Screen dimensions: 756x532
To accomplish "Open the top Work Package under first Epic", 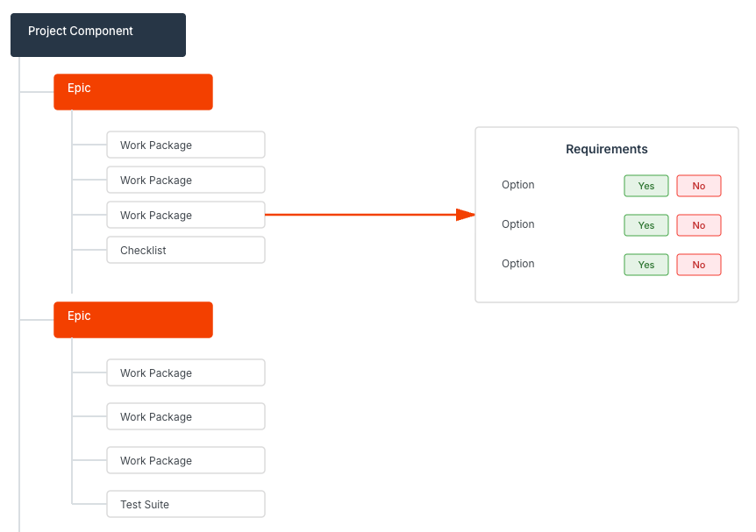I will coord(185,145).
